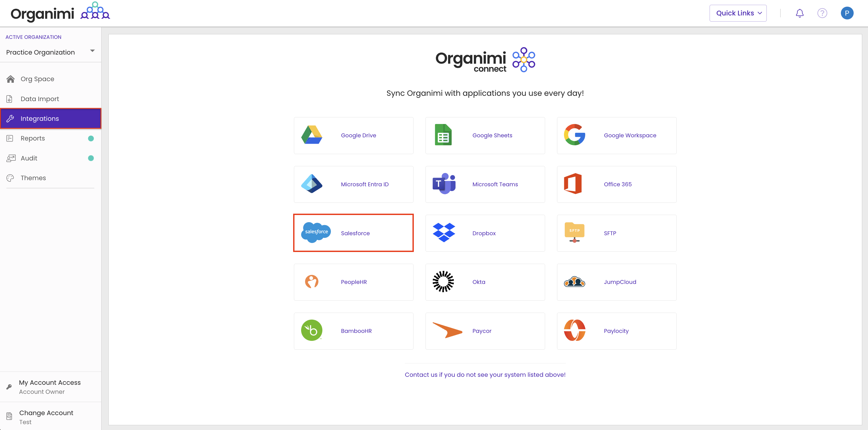Click the BambooHR green logo icon
Viewport: 868px width, 430px height.
(311, 330)
